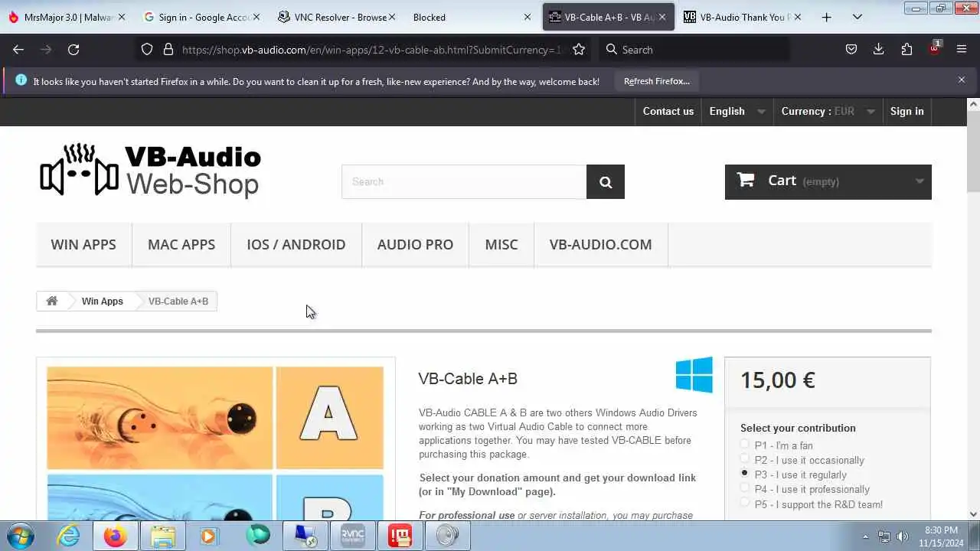
Task: Open the Windows Start button
Action: click(x=21, y=536)
